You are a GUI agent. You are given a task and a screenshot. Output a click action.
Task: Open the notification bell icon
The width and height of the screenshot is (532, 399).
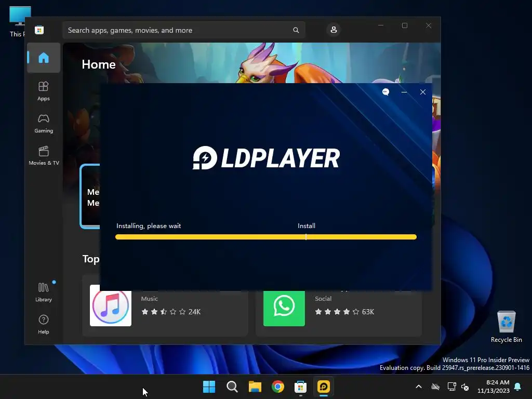click(x=518, y=387)
